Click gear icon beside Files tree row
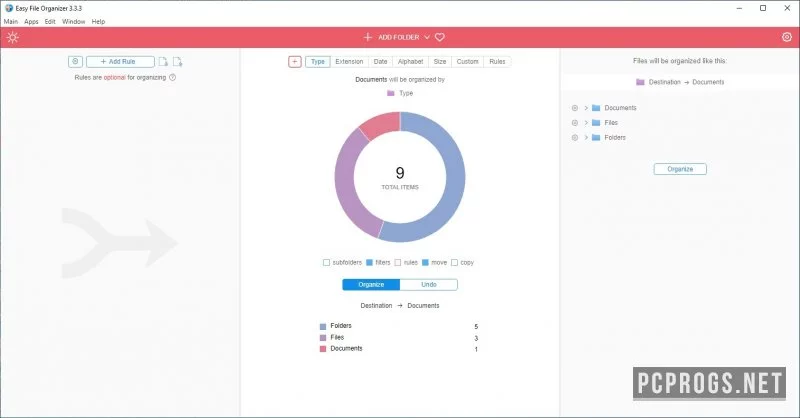The height and width of the screenshot is (418, 800). pyautogui.click(x=574, y=123)
